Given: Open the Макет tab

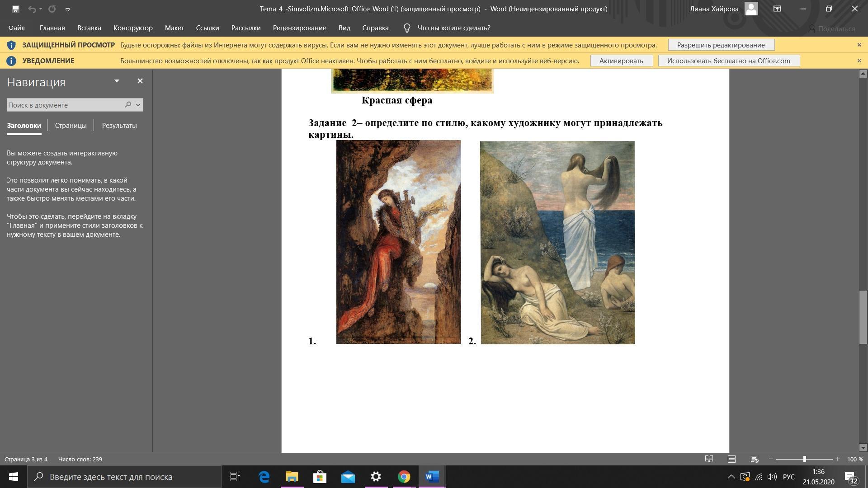Looking at the screenshot, I should [x=174, y=28].
